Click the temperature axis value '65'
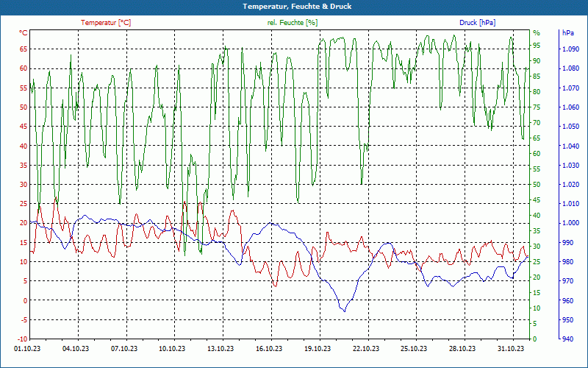 (24, 49)
